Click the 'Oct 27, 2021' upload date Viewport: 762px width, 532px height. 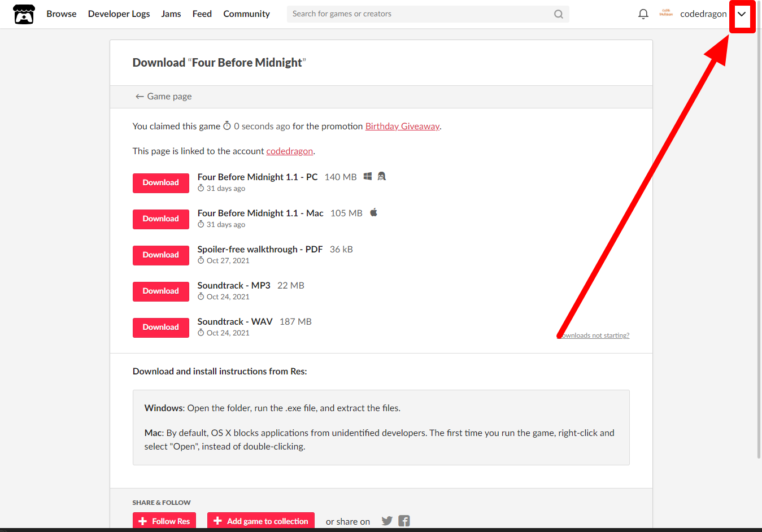tap(228, 261)
